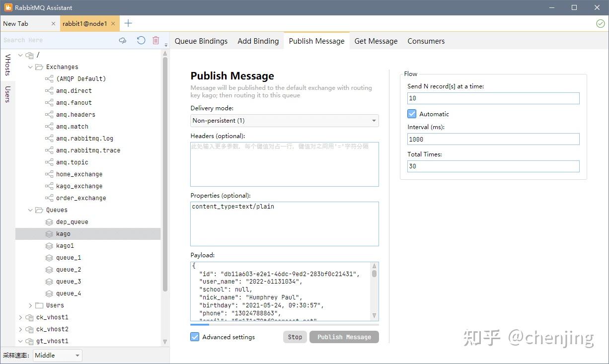This screenshot has height=364, width=609.
Task: Open the Add Binding tab
Action: tap(258, 41)
